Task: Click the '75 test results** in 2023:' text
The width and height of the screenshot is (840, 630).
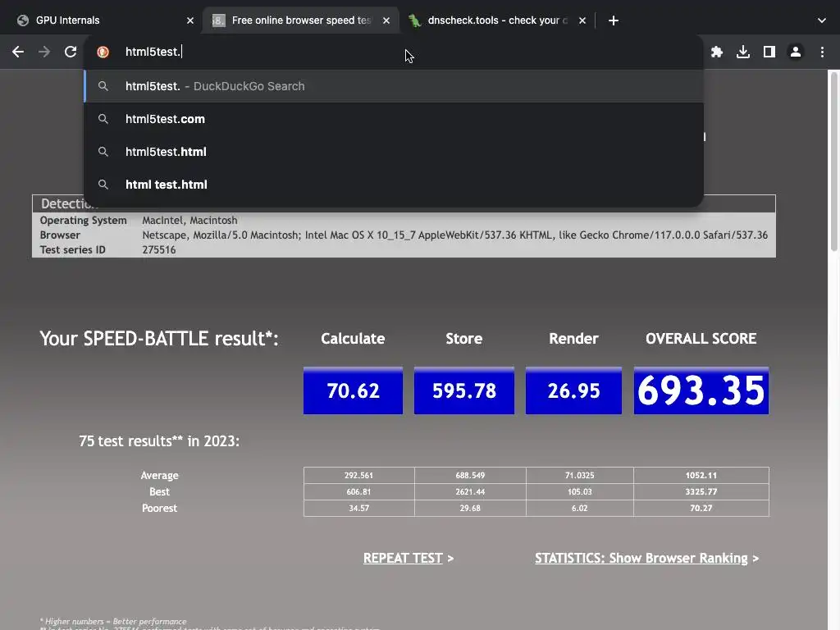Action: (x=159, y=441)
